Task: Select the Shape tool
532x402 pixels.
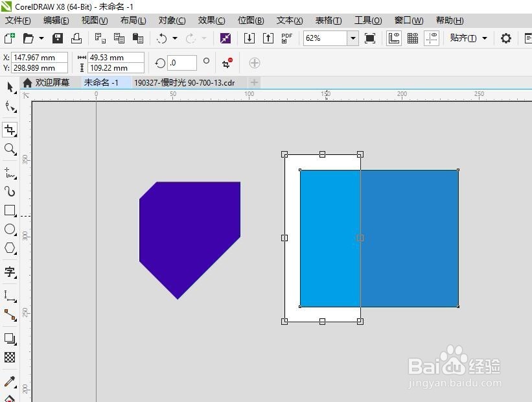Action: (10, 107)
